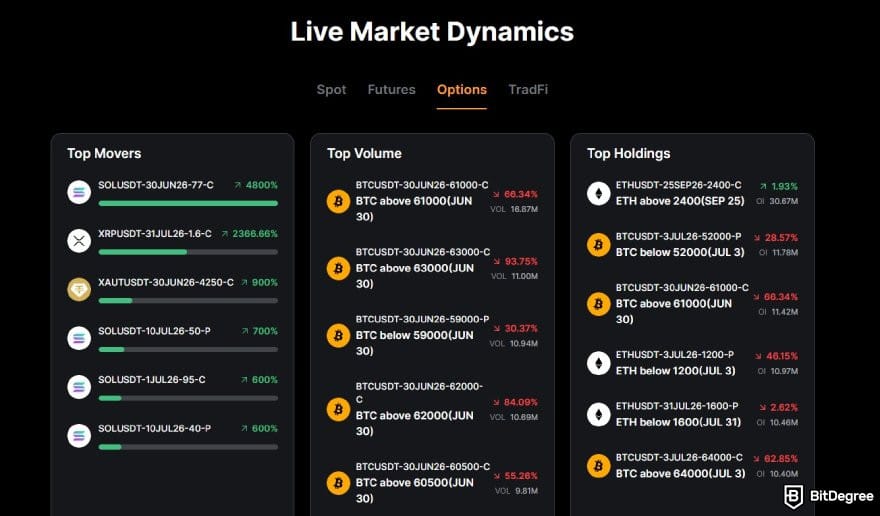Click Solana icon for SOLUSDT-10JUL26-50-P
The image size is (880, 516).
[79, 338]
